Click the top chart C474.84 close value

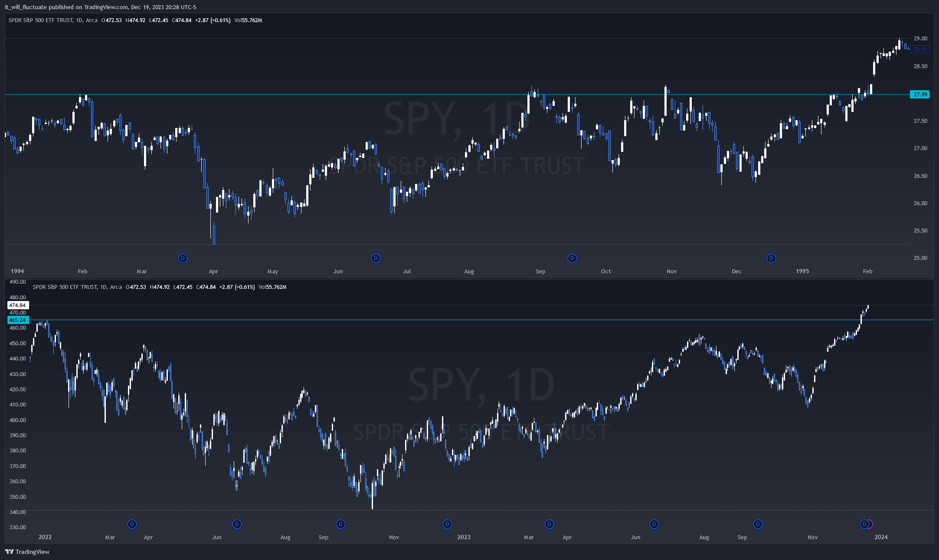pyautogui.click(x=182, y=20)
